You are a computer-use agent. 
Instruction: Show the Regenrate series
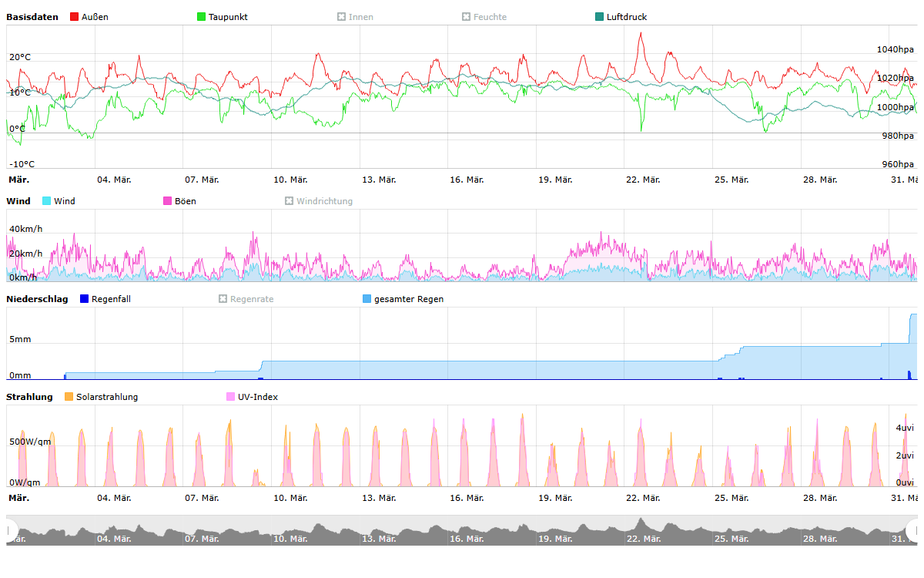pyautogui.click(x=223, y=299)
